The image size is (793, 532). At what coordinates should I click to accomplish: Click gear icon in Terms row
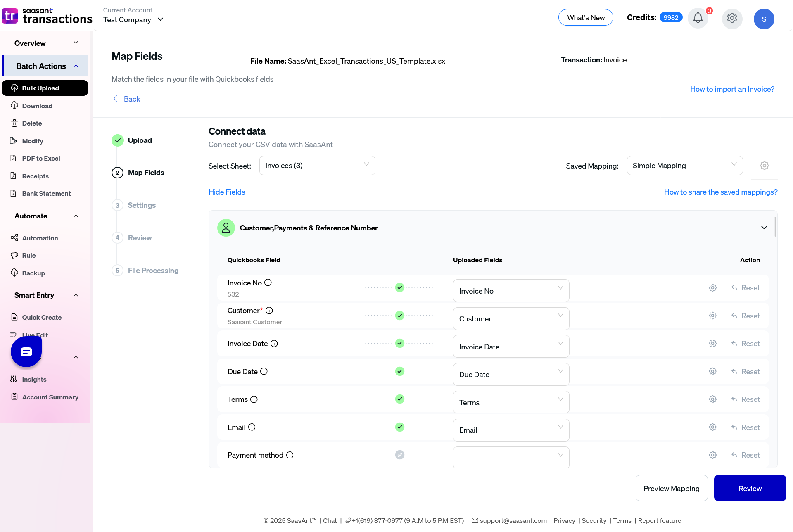pos(712,399)
